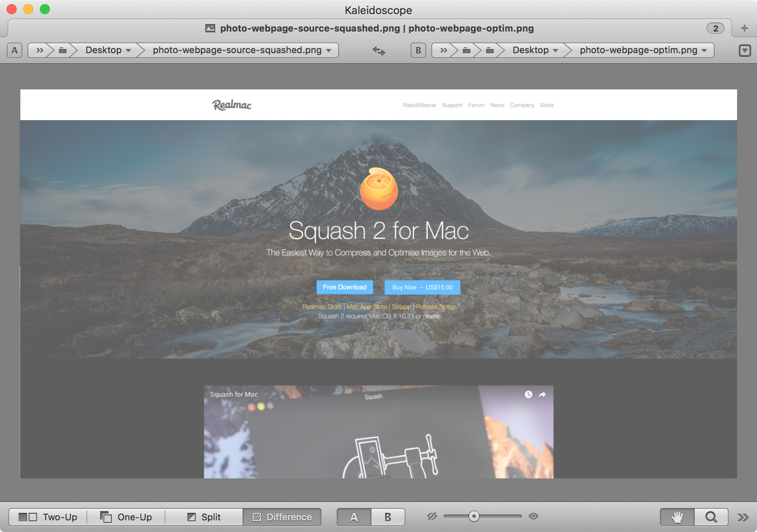757x532 pixels.
Task: Click the One-Up layout icon
Action: click(106, 517)
